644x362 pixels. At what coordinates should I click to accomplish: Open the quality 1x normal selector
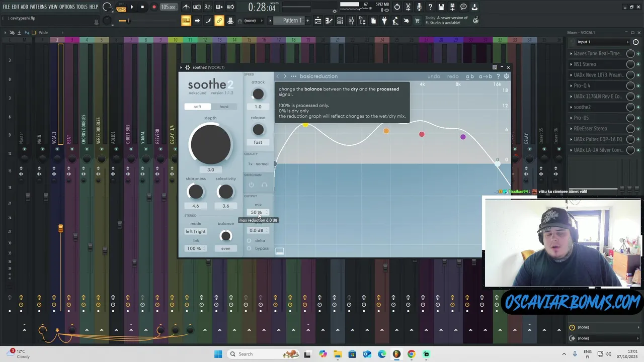coord(258,164)
